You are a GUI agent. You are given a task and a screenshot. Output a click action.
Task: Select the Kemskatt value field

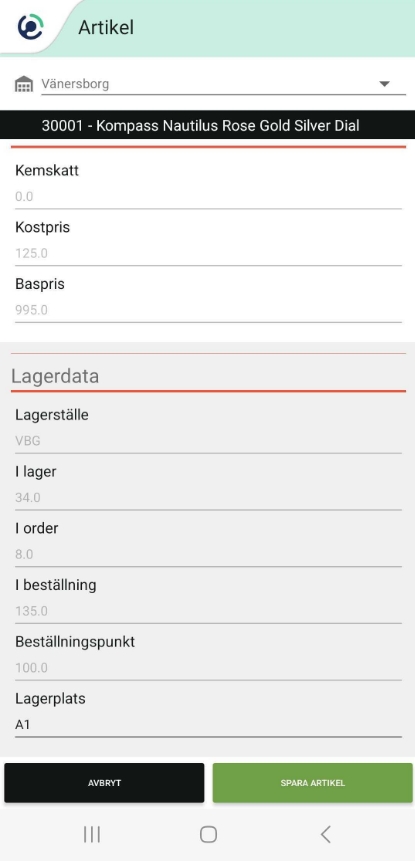[208, 197]
